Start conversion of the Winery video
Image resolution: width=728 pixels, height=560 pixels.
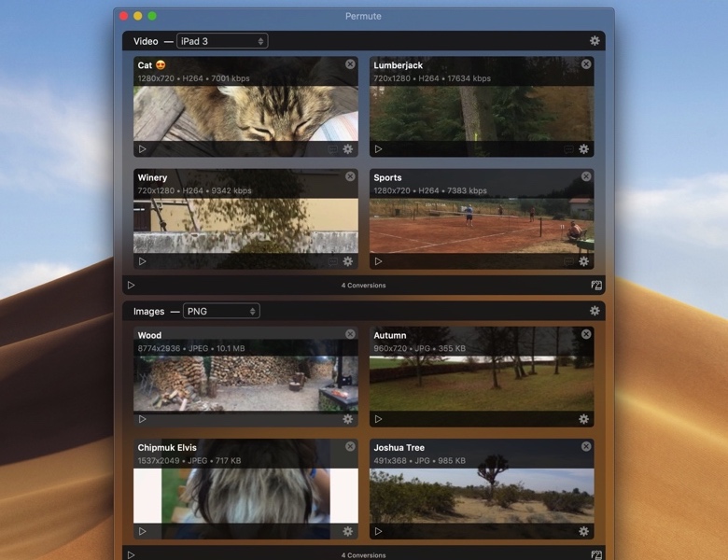tap(143, 261)
